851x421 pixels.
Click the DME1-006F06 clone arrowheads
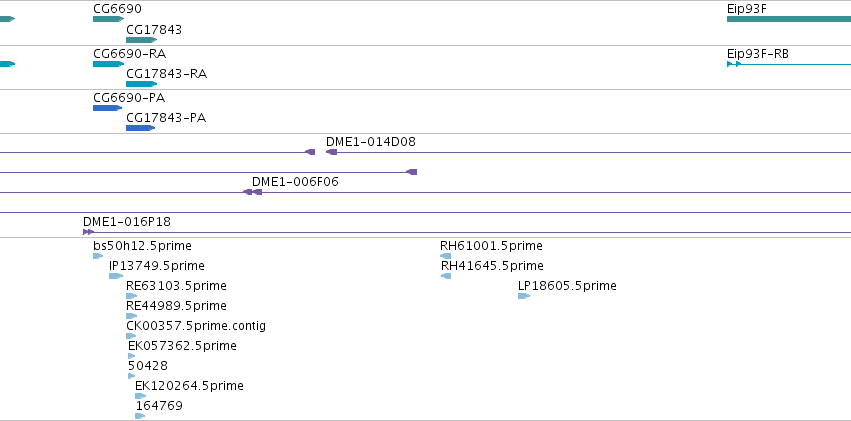pyautogui.click(x=252, y=192)
